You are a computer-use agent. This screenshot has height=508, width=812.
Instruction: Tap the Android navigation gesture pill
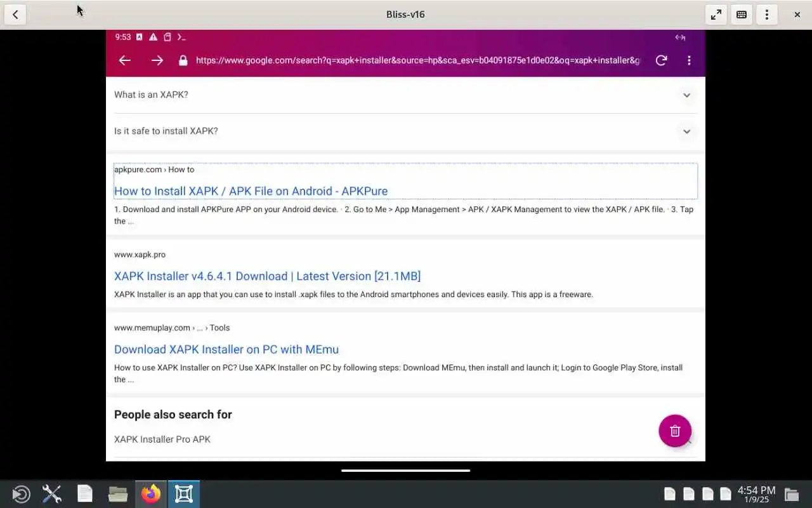[405, 471]
